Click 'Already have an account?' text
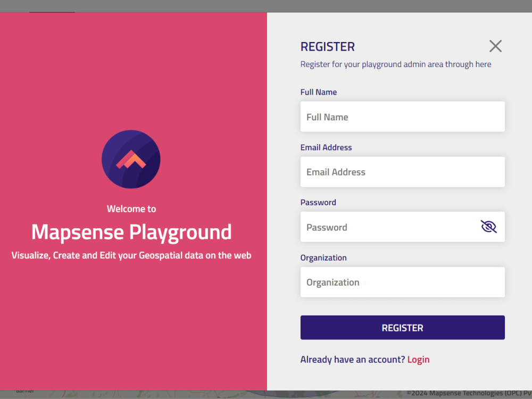This screenshot has height=399, width=532. pos(353,359)
